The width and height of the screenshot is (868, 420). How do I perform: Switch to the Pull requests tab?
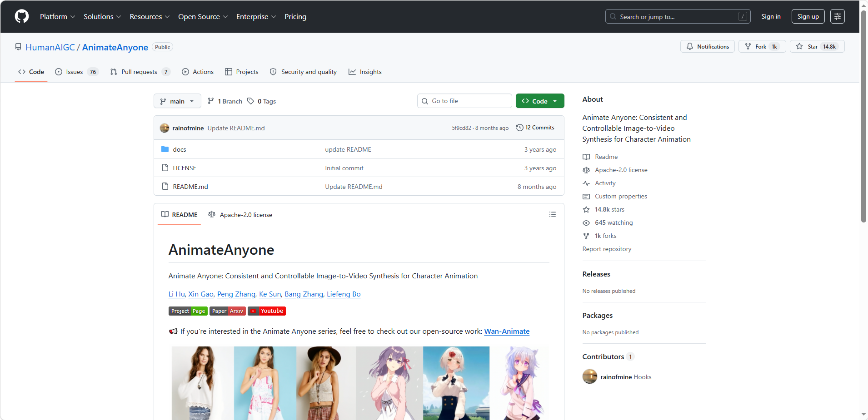click(140, 72)
